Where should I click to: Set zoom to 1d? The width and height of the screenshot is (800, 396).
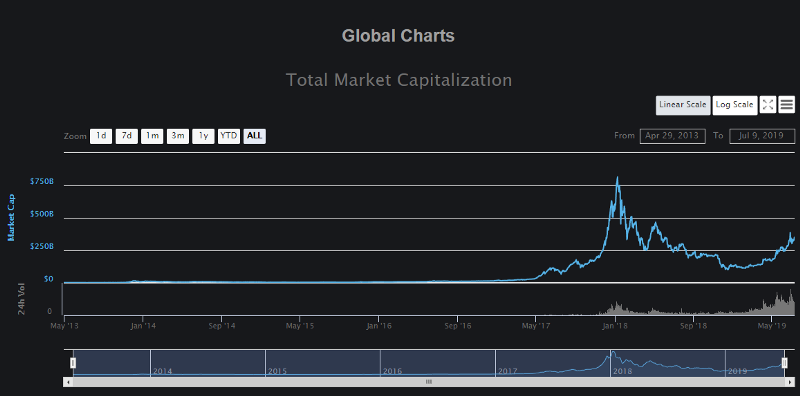click(101, 136)
